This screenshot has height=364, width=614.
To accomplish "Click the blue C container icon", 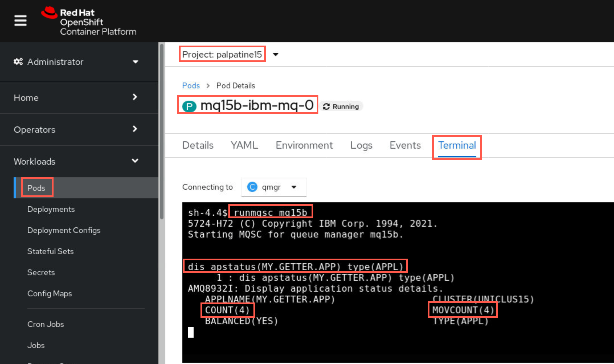I will click(x=252, y=187).
